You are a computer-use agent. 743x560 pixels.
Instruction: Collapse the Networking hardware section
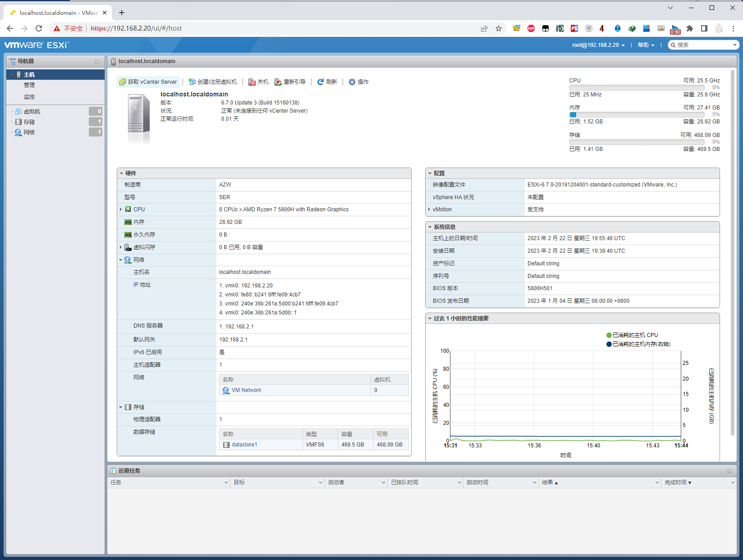pos(121,260)
